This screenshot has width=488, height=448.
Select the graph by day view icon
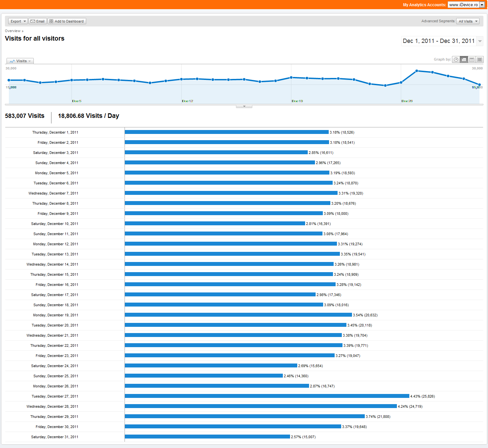point(464,60)
